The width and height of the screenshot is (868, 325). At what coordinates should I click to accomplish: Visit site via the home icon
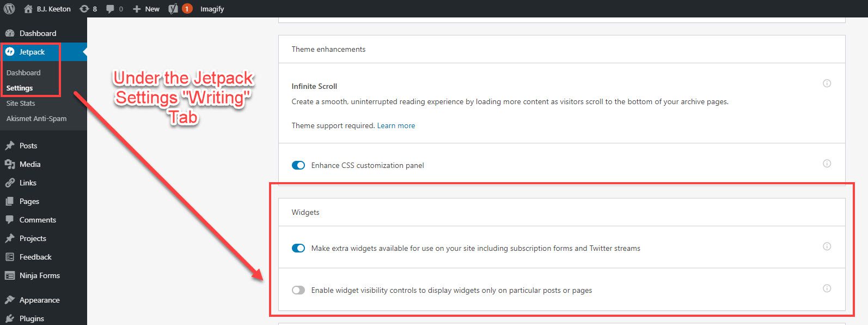[x=28, y=9]
